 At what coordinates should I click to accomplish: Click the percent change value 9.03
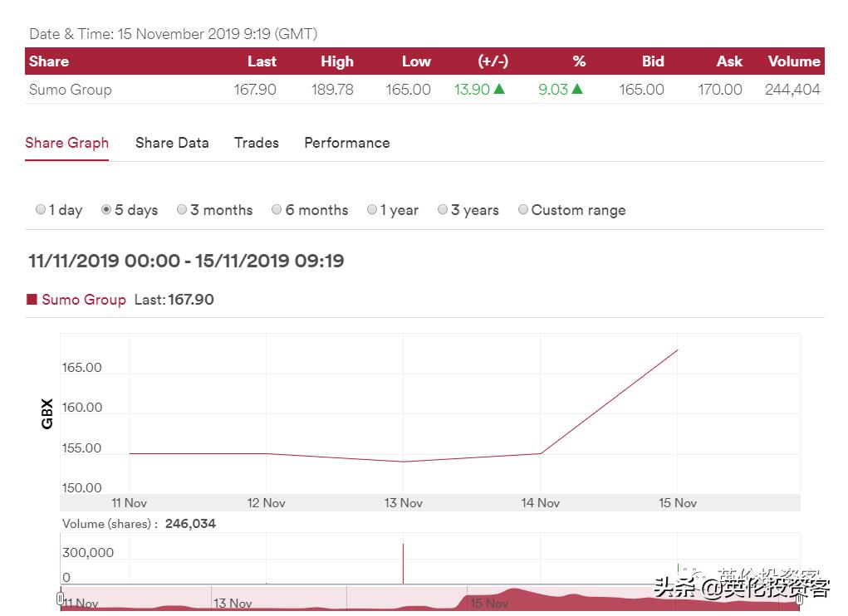552,89
